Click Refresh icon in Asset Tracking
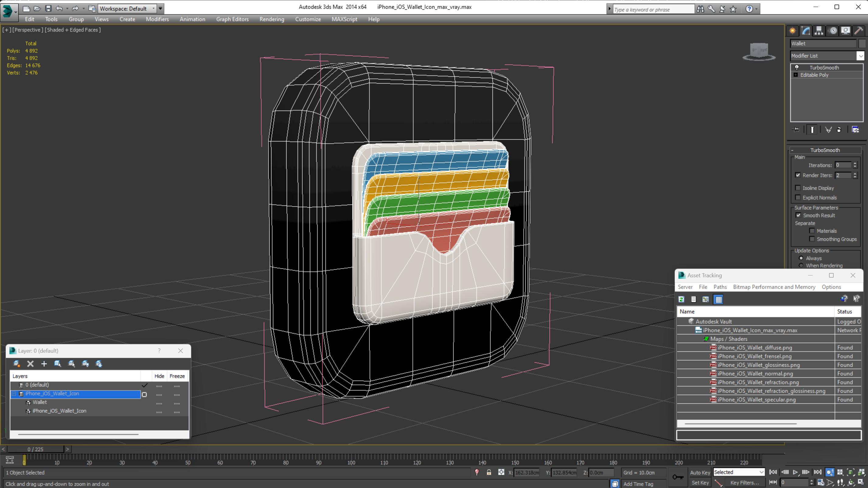Screen dimensions: 868x488 click(x=681, y=299)
